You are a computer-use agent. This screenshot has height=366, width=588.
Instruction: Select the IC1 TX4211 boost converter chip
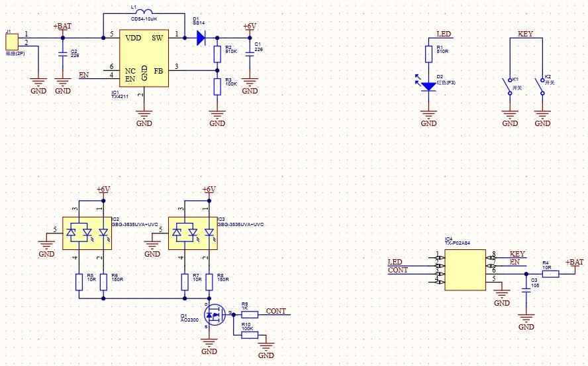[143, 58]
